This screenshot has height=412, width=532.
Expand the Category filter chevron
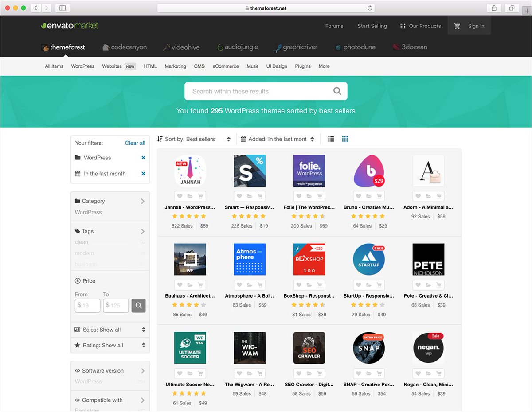(143, 201)
